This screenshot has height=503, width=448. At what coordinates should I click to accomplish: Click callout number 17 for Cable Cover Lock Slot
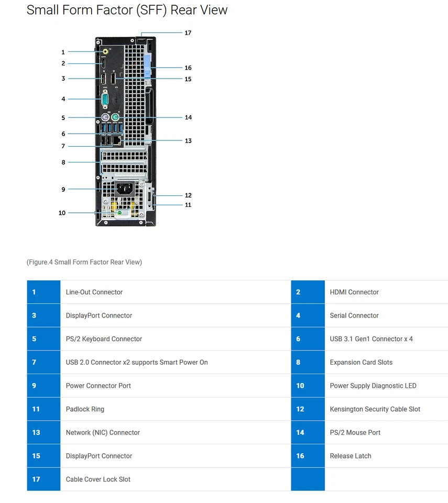(x=188, y=32)
